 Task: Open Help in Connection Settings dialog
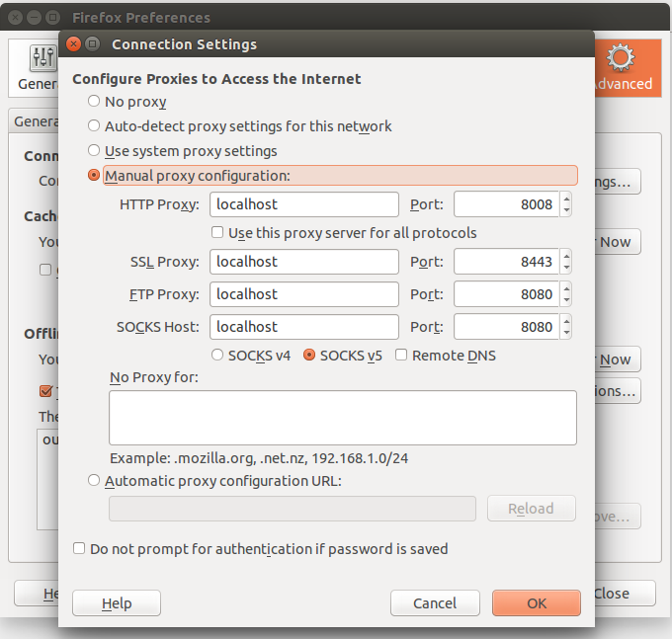tap(117, 603)
